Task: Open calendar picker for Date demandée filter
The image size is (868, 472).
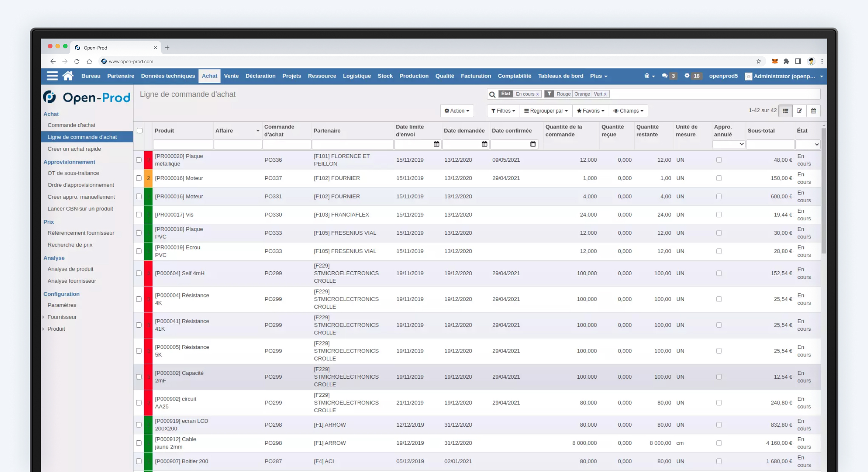Action: coord(484,144)
